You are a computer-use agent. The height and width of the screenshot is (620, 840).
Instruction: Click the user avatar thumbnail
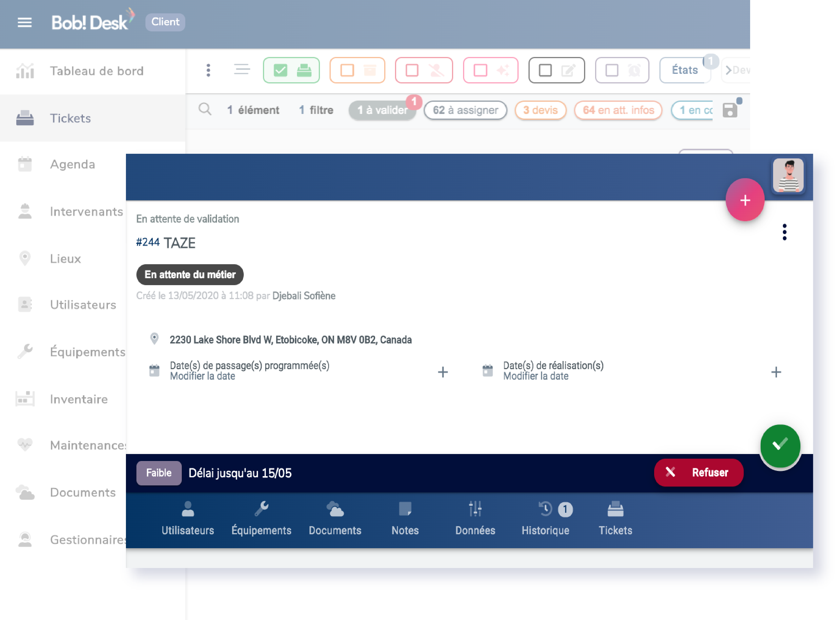(788, 176)
